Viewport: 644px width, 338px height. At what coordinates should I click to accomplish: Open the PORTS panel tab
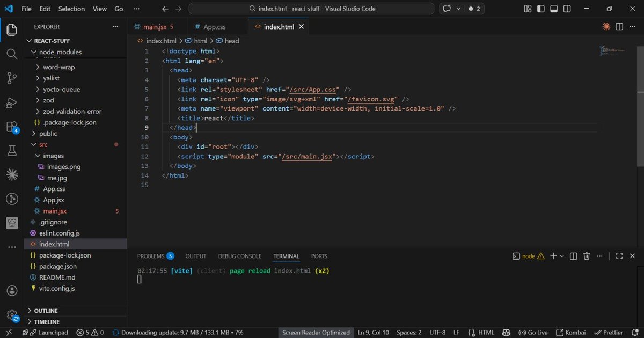tap(319, 256)
